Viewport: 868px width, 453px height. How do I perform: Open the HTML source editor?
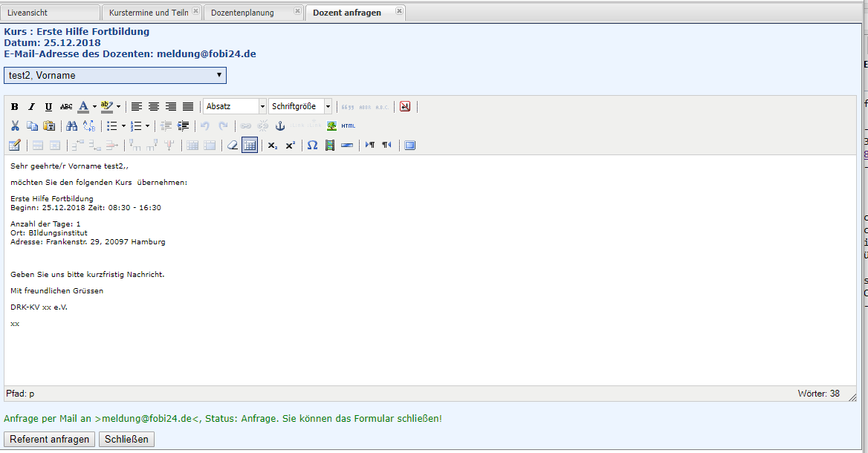coord(349,126)
